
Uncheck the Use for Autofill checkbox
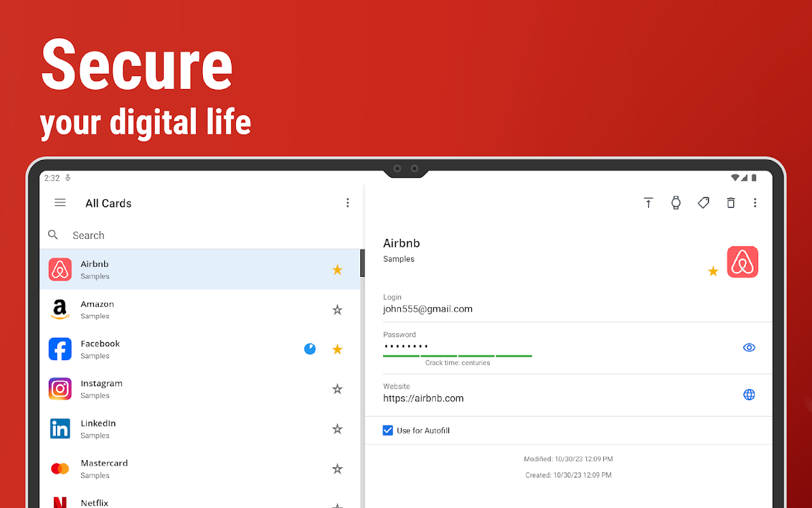tap(388, 431)
